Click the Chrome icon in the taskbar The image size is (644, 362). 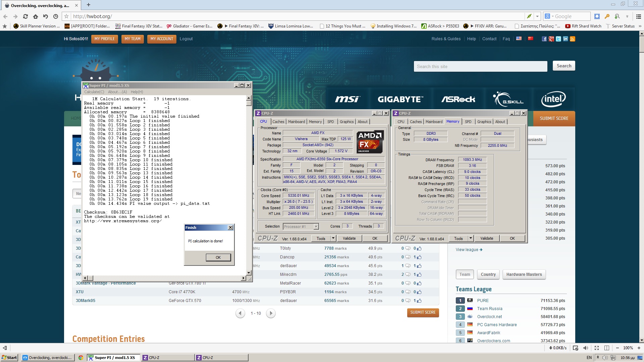tap(80, 358)
